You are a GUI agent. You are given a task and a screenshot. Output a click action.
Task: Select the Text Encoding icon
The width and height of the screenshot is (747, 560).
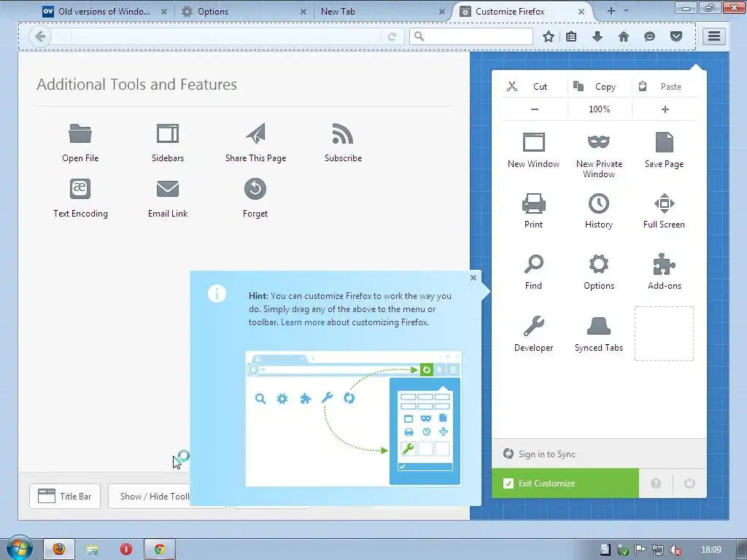click(80, 189)
